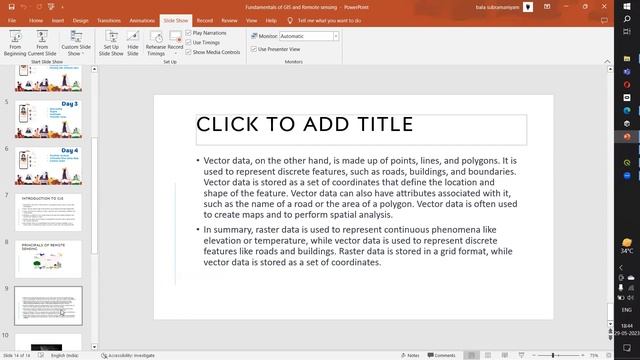Open the Animations tab
This screenshot has height=360, width=640.
coord(142,20)
